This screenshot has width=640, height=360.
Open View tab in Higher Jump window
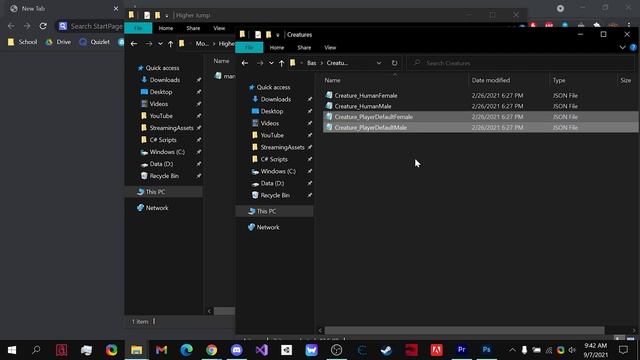[x=219, y=28]
